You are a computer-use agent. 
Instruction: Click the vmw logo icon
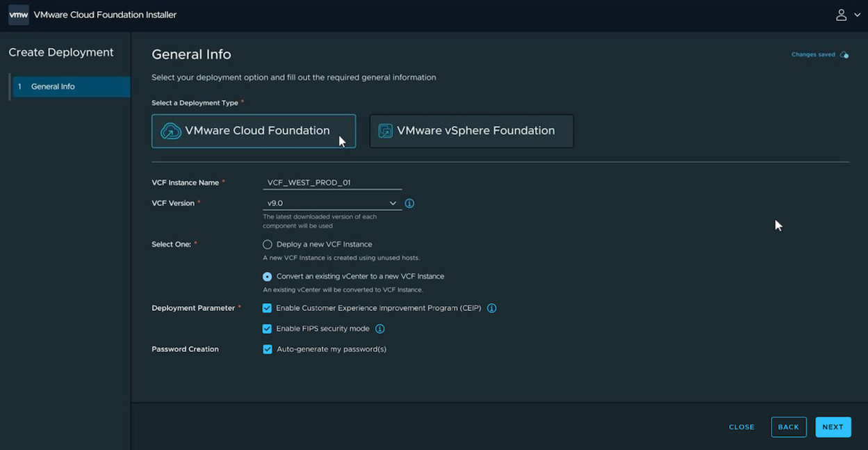coord(19,15)
